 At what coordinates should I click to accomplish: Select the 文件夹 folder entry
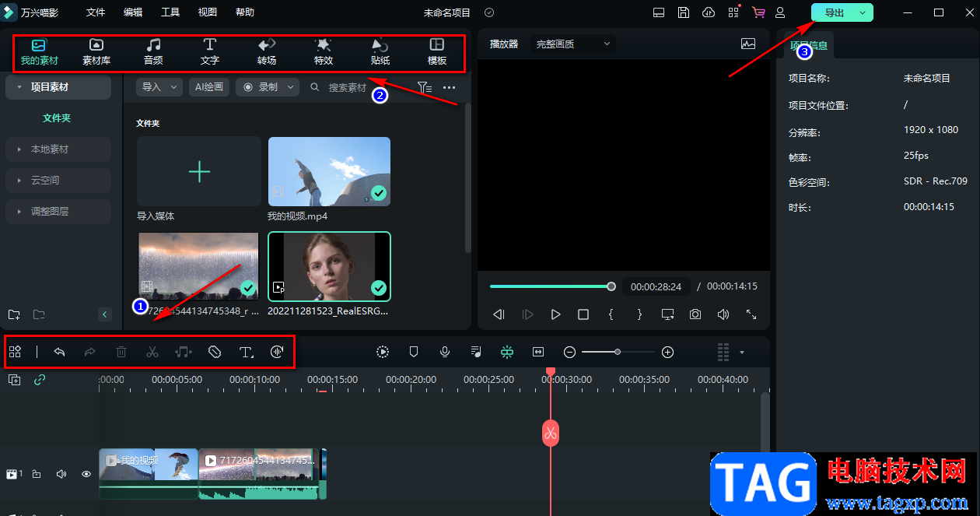57,118
